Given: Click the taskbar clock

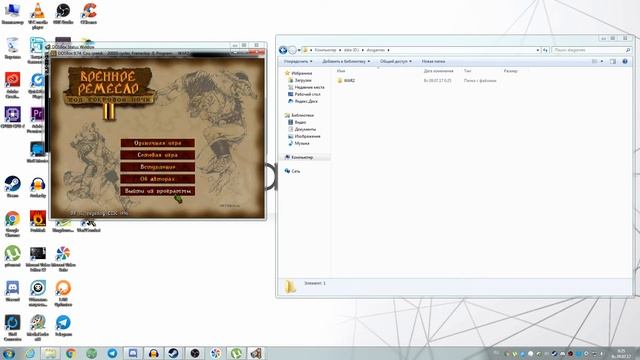Looking at the screenshot, I should click(622, 353).
